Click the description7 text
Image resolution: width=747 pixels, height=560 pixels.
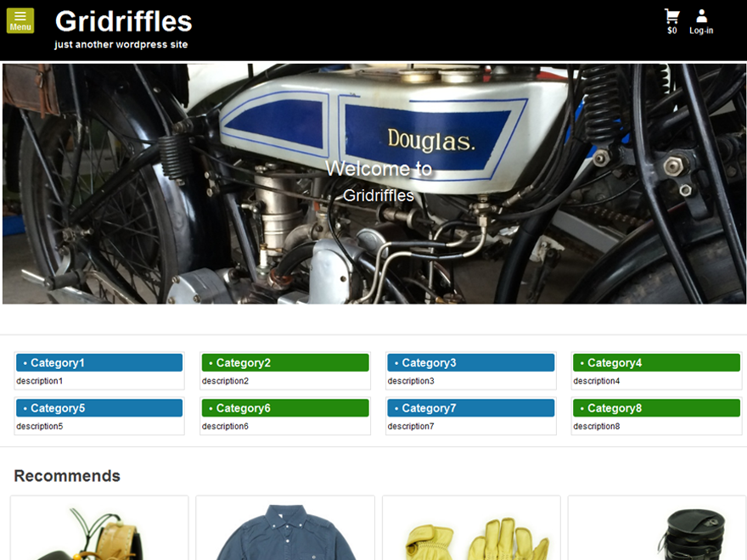tap(411, 426)
